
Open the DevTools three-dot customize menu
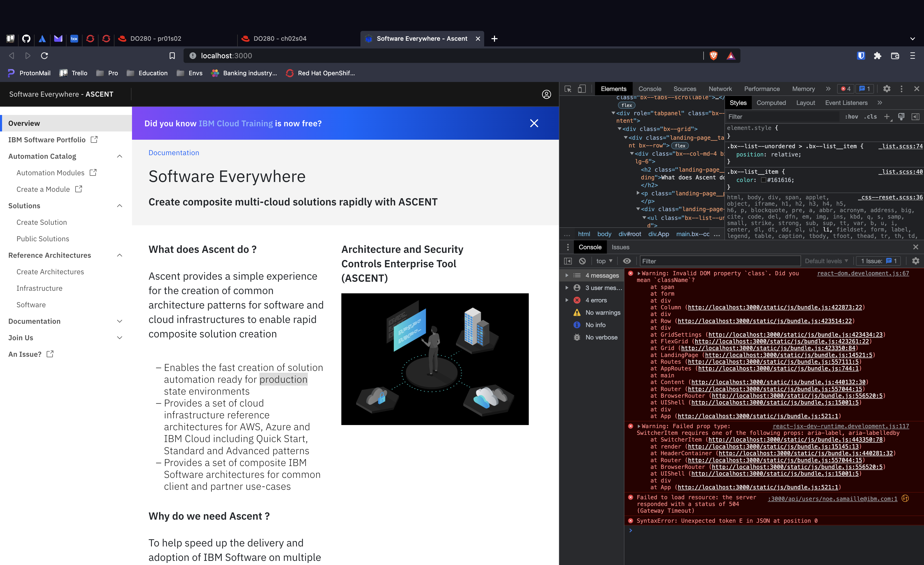[x=902, y=89]
